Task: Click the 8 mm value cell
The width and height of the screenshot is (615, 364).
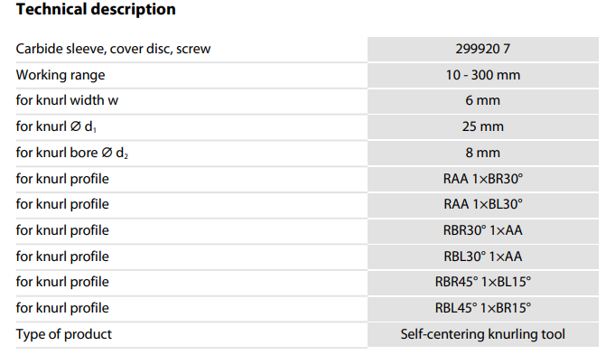Action: (x=482, y=153)
